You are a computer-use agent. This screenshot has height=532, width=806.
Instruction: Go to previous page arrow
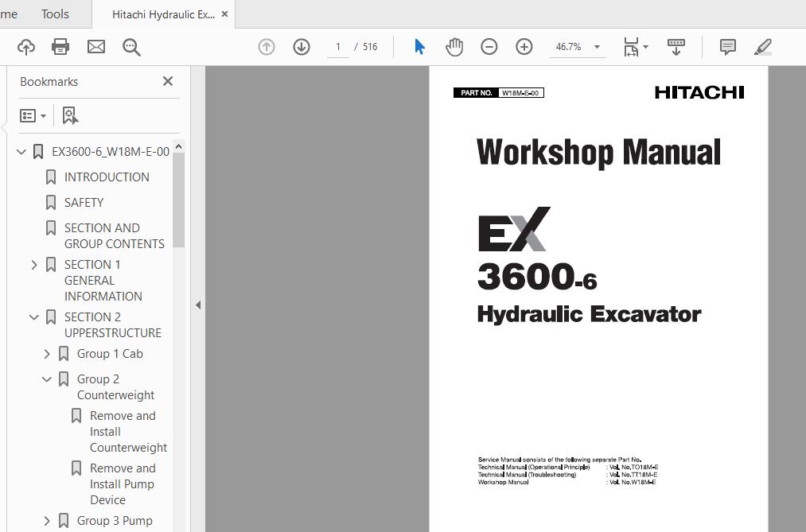click(267, 47)
